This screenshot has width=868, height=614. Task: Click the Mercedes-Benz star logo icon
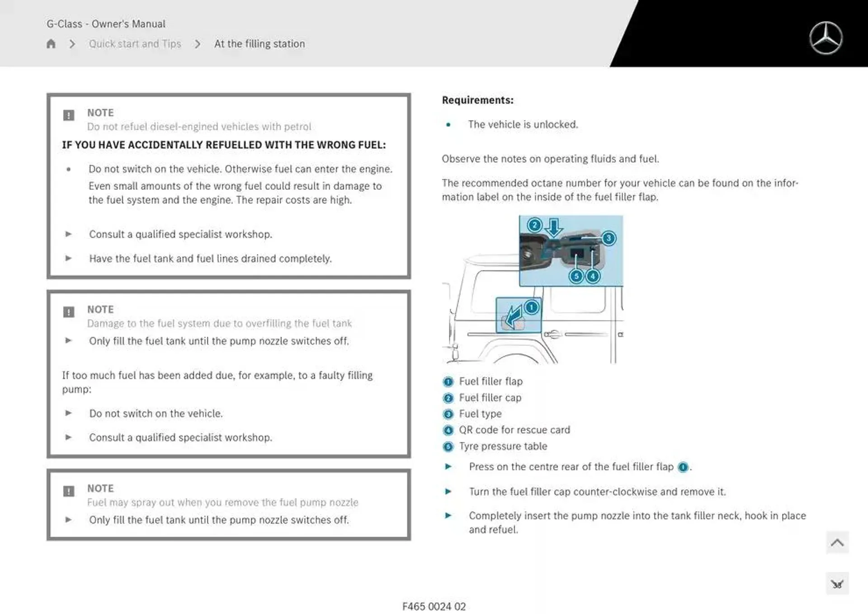coord(826,37)
